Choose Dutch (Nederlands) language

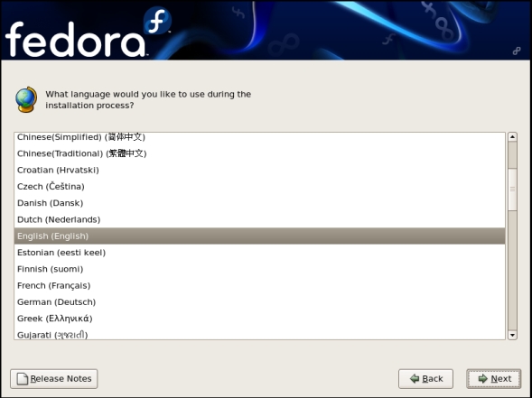click(x=259, y=219)
